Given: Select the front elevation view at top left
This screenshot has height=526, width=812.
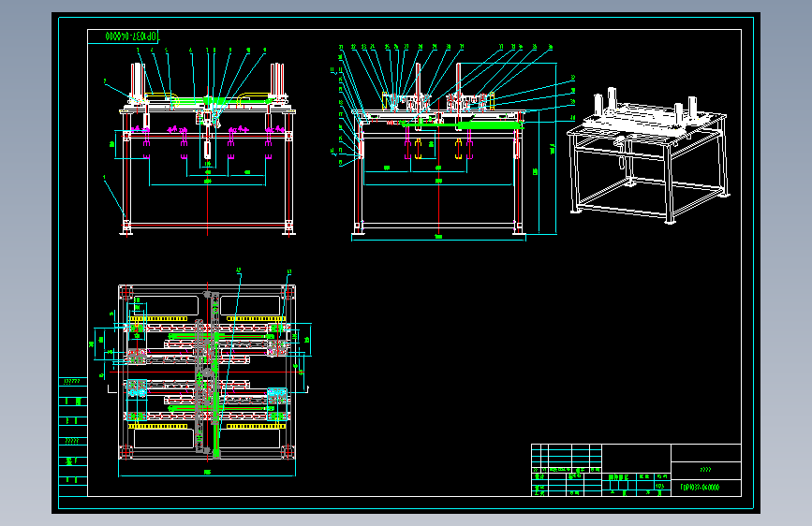Looking at the screenshot, I should (207, 149).
